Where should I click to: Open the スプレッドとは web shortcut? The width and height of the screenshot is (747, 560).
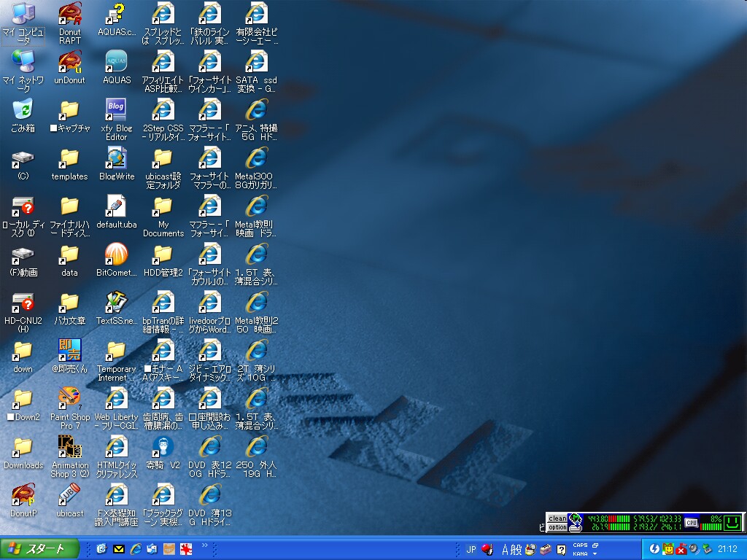point(163,24)
